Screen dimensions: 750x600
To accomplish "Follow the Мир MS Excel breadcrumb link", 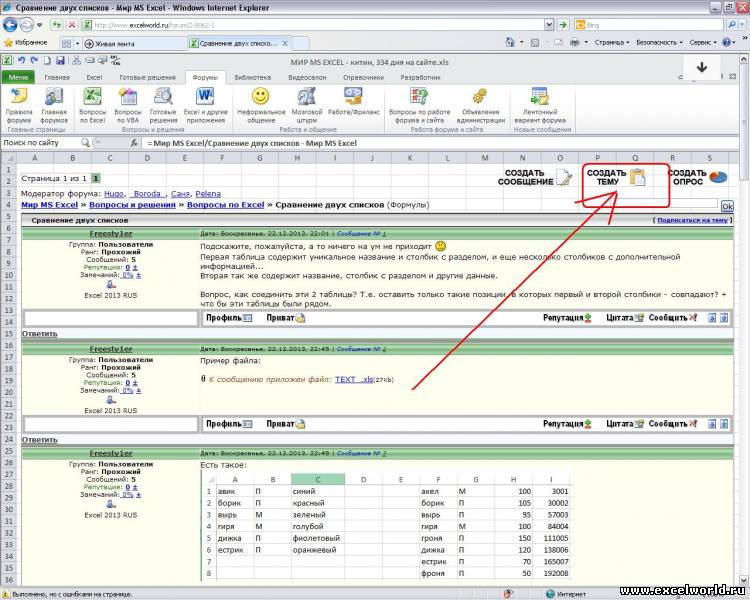I will pyautogui.click(x=49, y=205).
